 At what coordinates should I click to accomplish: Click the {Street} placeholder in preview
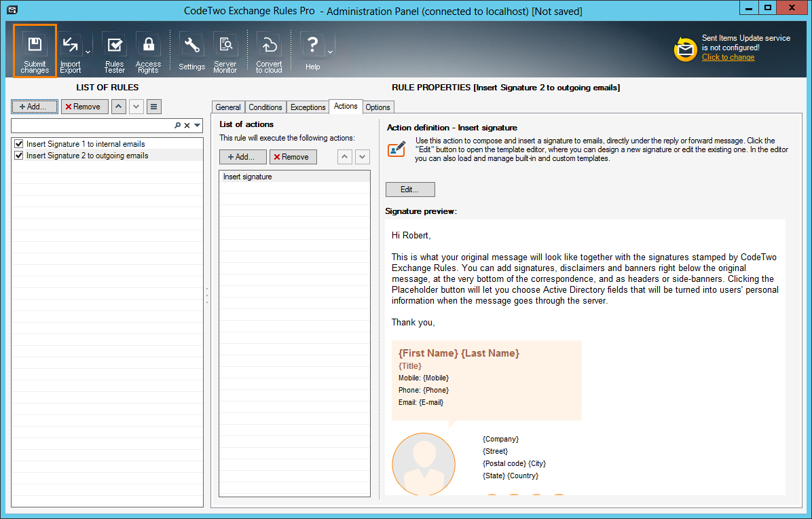pos(496,451)
